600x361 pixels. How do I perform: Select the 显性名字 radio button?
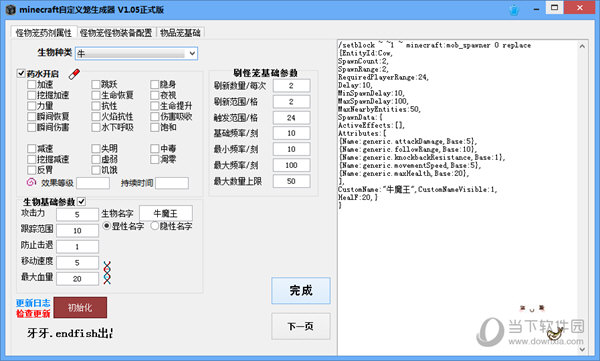point(107,226)
